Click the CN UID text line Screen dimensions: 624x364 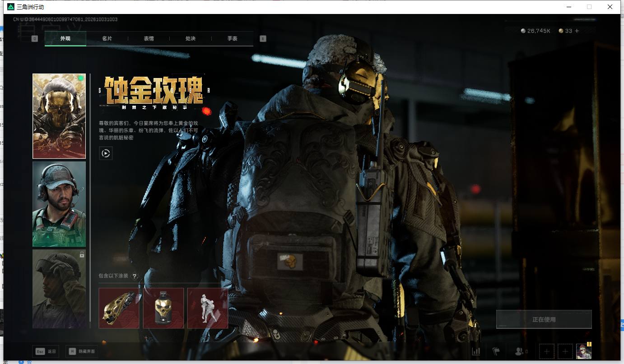65,19
